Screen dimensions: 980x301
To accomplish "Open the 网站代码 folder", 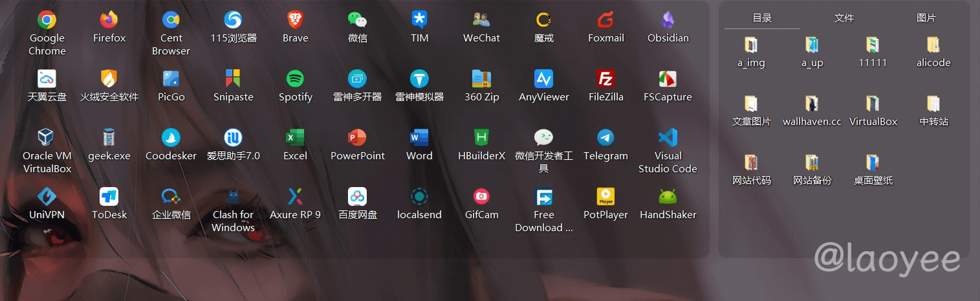I will tap(751, 162).
